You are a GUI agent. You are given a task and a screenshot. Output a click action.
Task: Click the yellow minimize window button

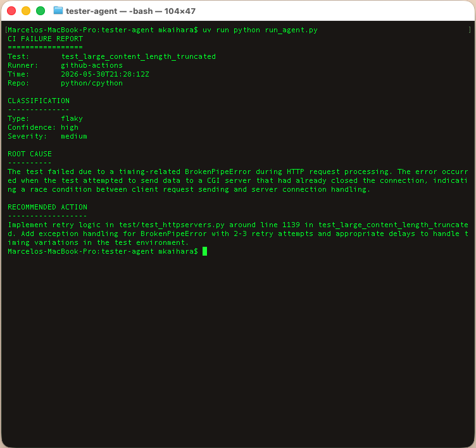coord(26,11)
